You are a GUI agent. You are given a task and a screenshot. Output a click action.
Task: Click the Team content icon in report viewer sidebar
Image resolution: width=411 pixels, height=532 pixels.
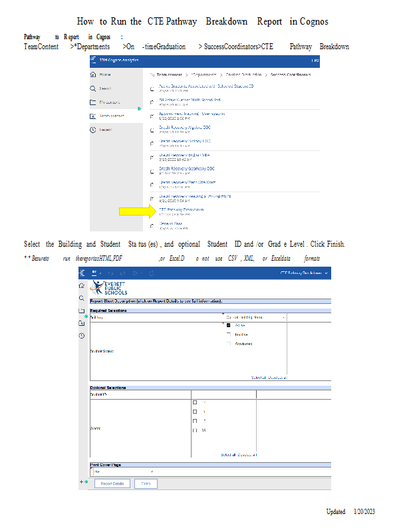pyautogui.click(x=81, y=323)
